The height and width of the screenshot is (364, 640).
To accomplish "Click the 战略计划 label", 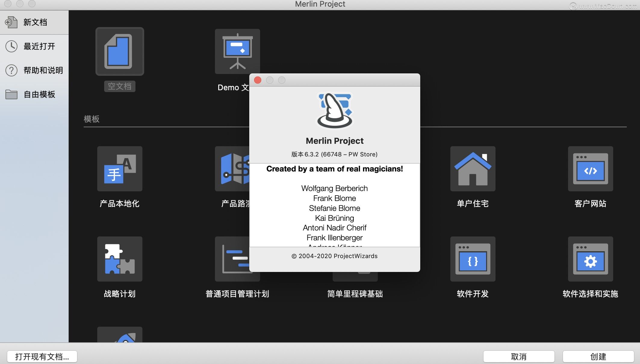I will 120,294.
